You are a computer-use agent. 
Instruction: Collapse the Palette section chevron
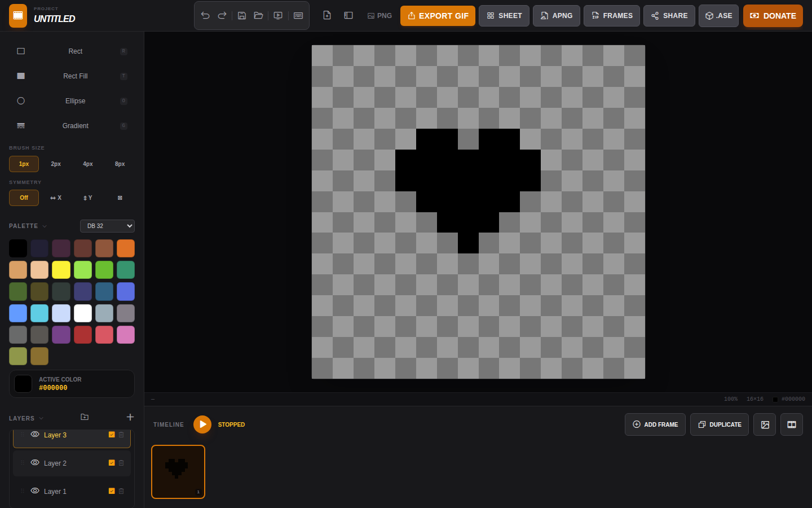45,226
